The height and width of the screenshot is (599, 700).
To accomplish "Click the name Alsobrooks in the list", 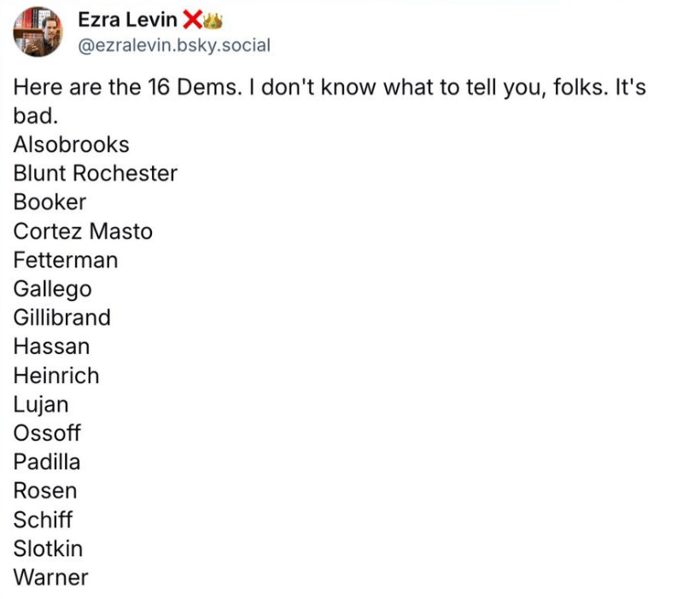I will (71, 144).
